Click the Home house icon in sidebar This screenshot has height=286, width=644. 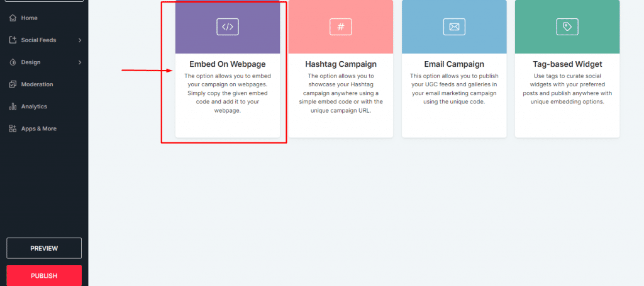[x=13, y=18]
